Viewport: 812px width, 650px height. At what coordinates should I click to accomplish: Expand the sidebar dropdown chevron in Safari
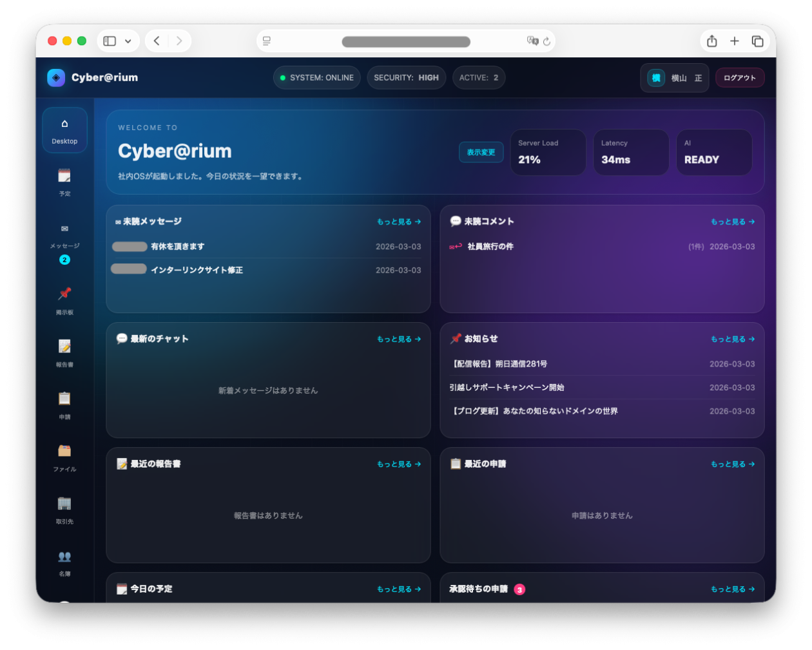point(128,41)
